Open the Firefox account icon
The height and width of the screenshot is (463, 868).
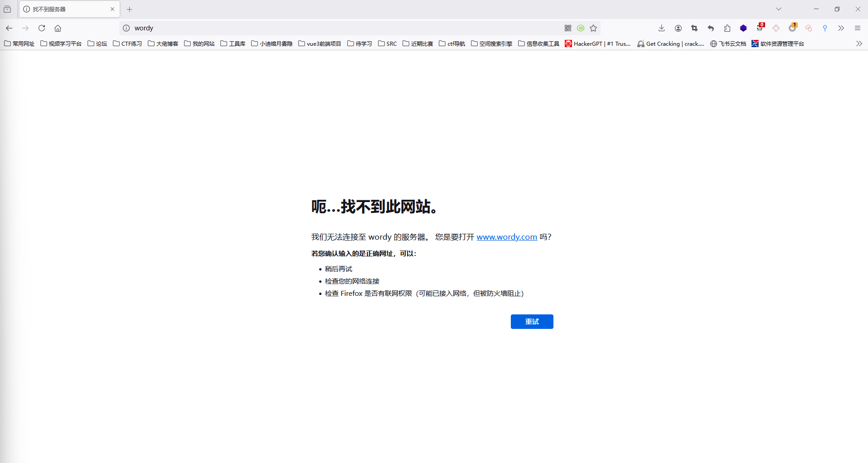[678, 28]
